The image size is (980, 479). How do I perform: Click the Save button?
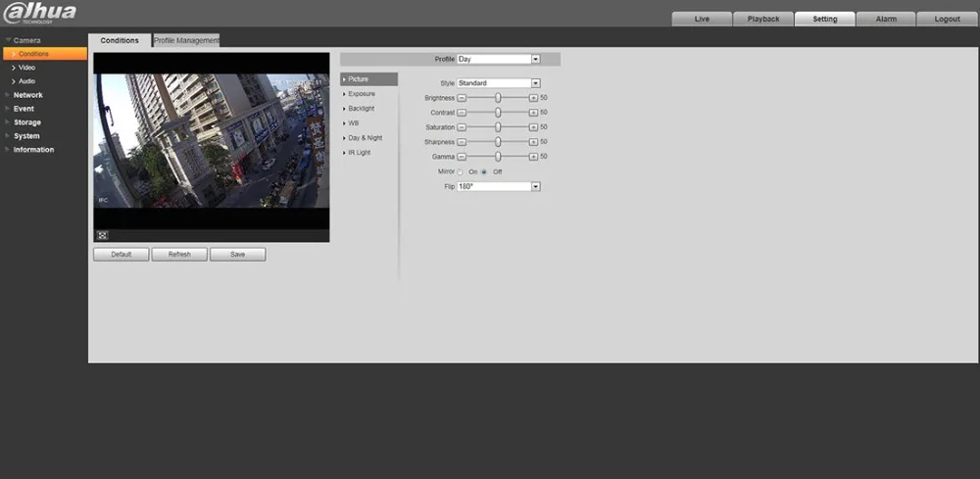pyautogui.click(x=237, y=254)
